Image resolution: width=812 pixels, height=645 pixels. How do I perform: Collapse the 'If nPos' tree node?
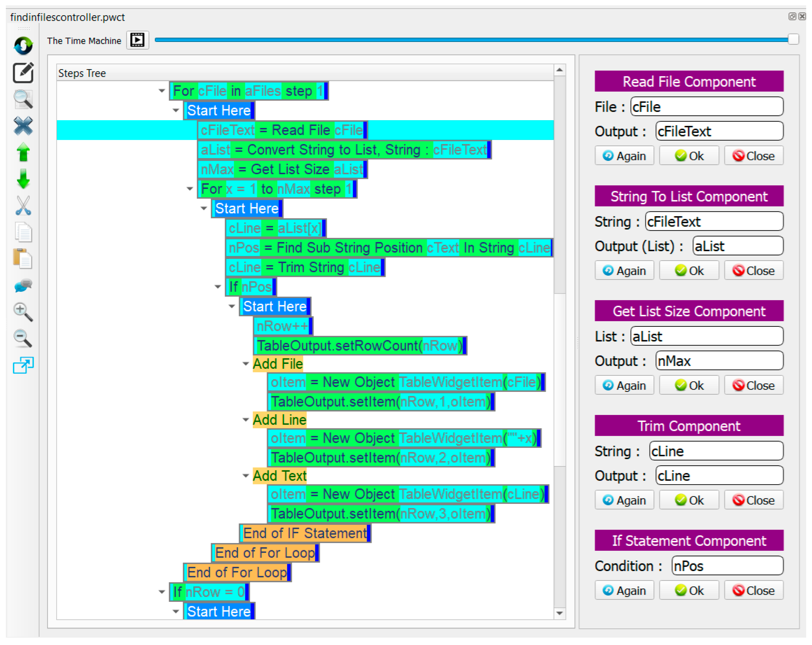[218, 287]
